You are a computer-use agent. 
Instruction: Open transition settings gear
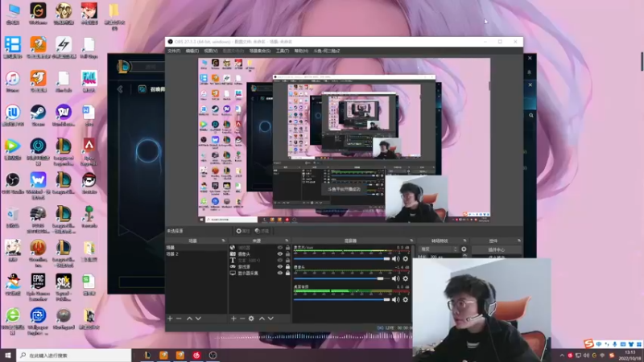tap(464, 249)
